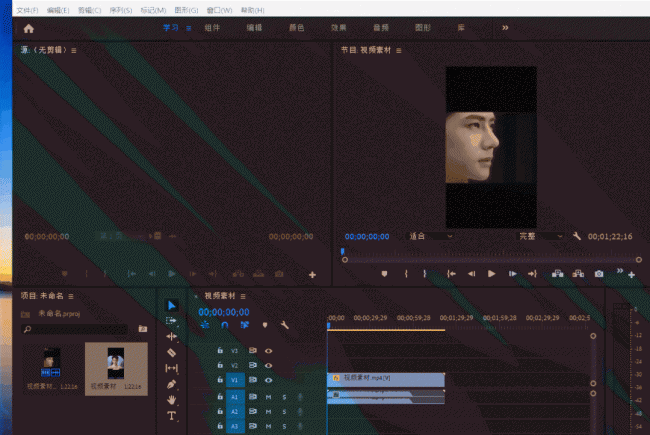Select the highlighted 视频素材 thumbnail in Project panel

116,369
